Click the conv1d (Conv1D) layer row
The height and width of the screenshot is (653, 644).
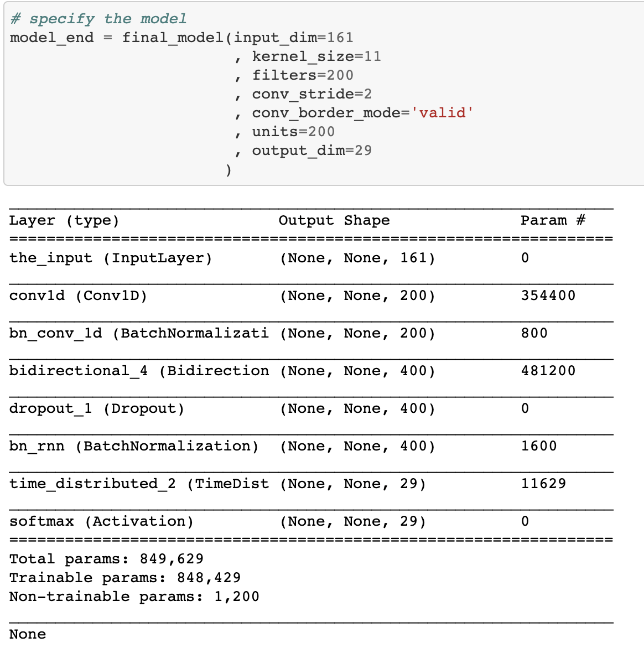[x=79, y=296]
